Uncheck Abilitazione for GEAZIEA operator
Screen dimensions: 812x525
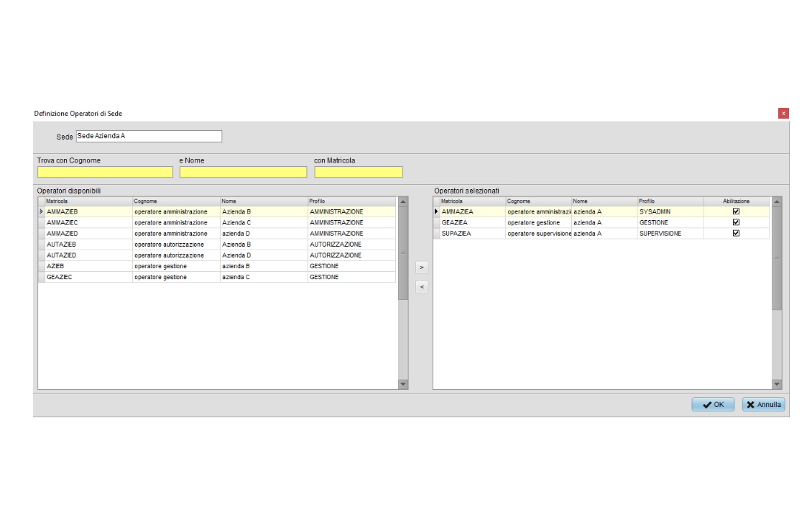tap(736, 223)
